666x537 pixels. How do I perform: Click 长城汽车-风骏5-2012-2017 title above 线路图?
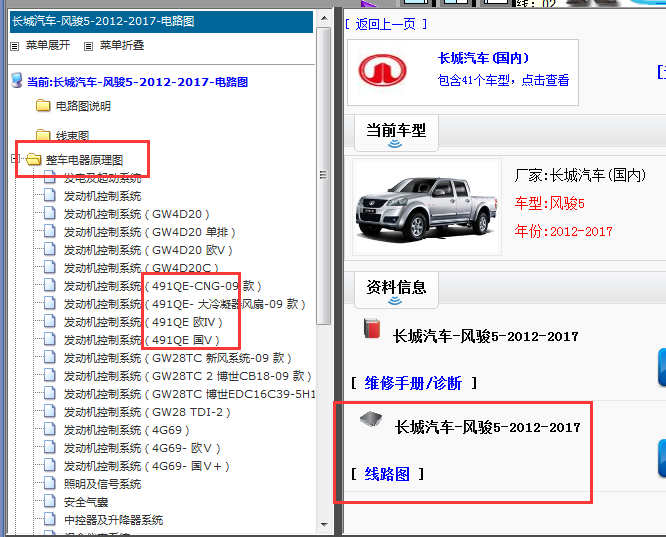487,427
